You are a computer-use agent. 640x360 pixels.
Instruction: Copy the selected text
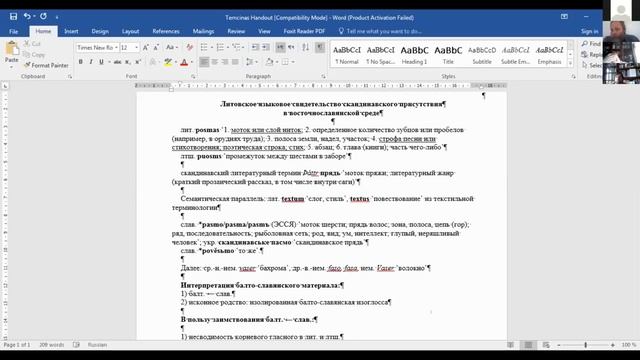coord(34,54)
